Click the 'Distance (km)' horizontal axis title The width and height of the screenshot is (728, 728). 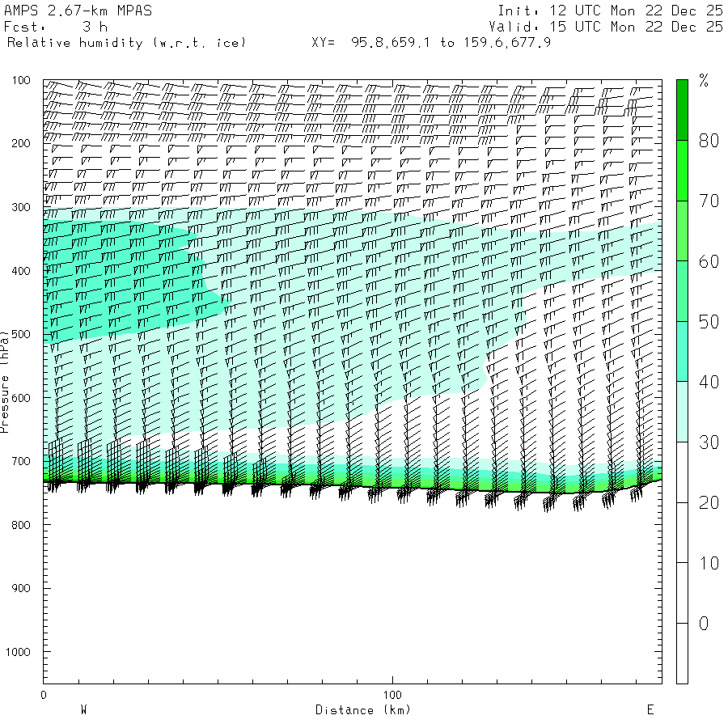[363, 710]
